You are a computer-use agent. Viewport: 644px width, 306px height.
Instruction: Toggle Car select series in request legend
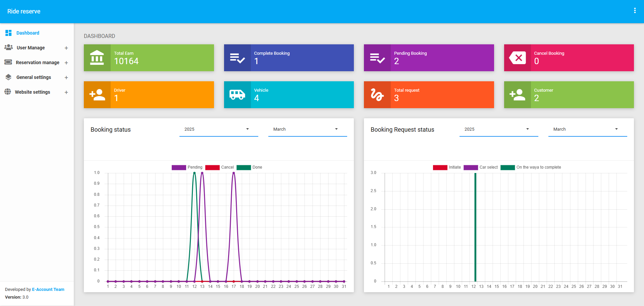pyautogui.click(x=481, y=167)
